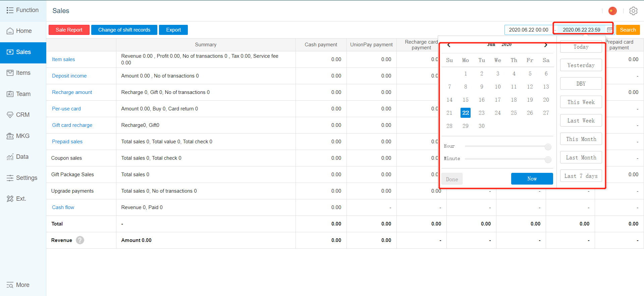Choose the This Week quick range
This screenshot has width=644, height=296.
point(581,102)
